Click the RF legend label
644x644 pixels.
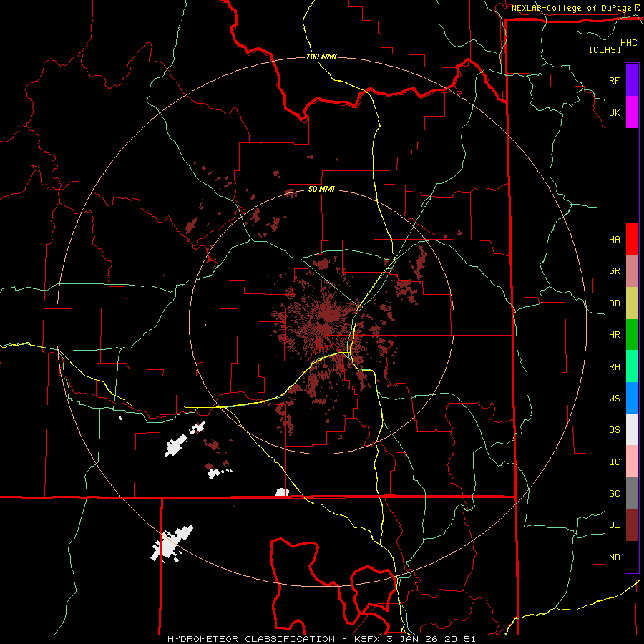coord(614,80)
